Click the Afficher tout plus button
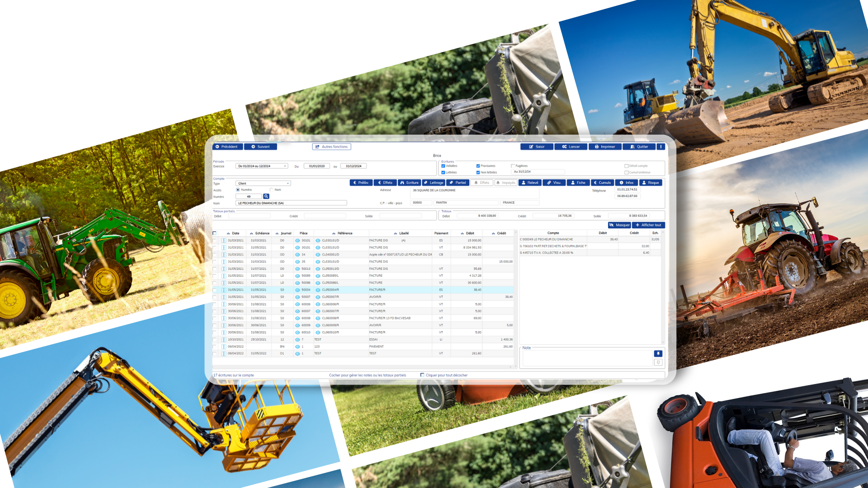The width and height of the screenshot is (868, 488). click(x=648, y=225)
